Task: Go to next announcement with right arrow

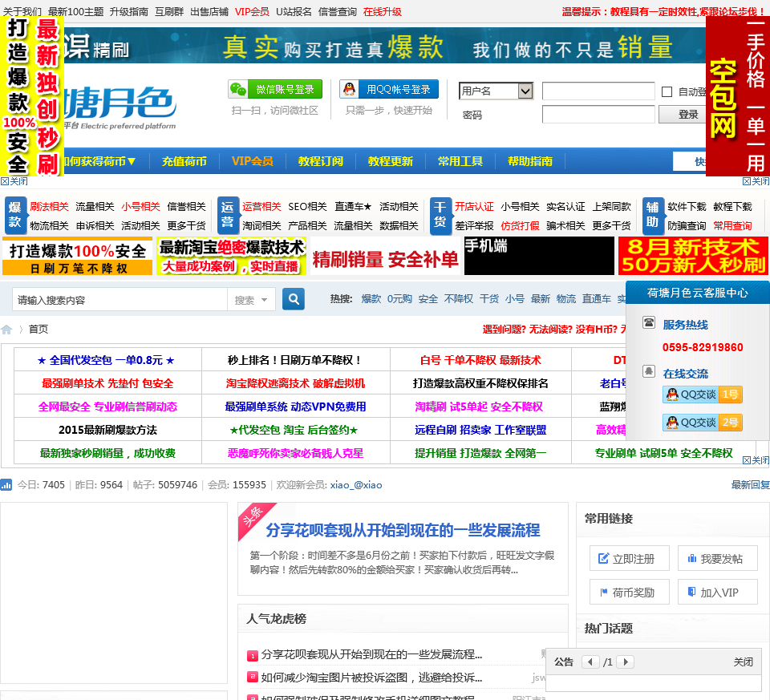Action: 626,662
